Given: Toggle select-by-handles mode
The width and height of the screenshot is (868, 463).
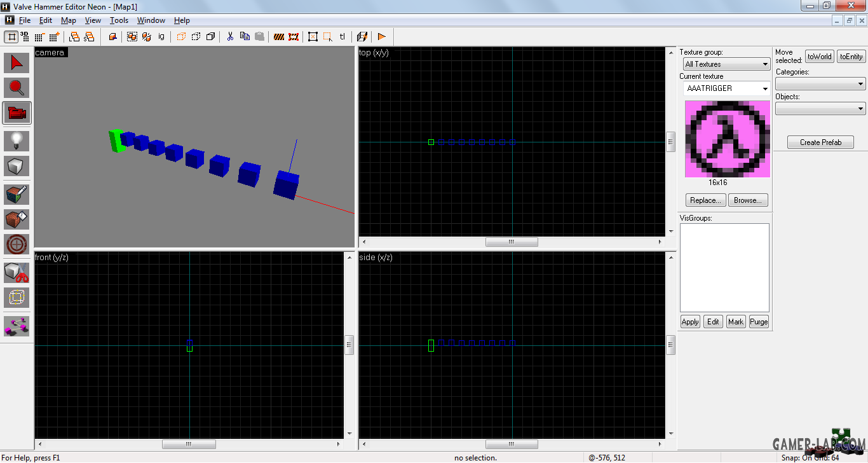Looking at the screenshot, I should pyautogui.click(x=313, y=37).
